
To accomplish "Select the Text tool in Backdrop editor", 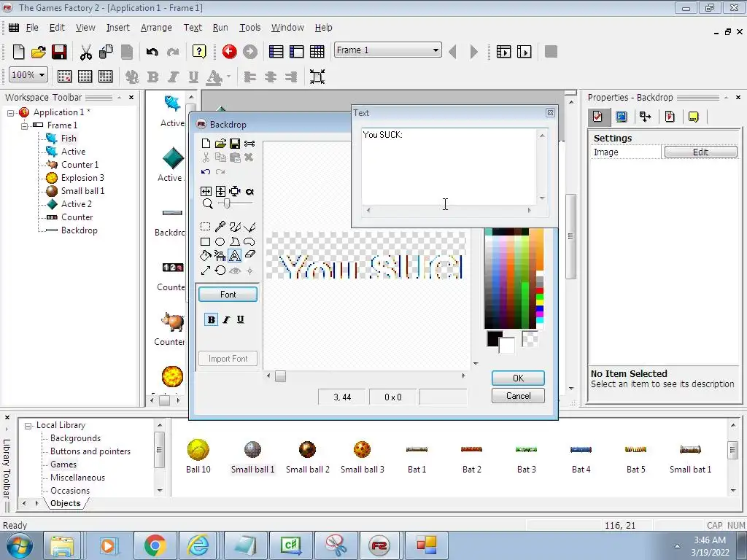I will point(234,256).
